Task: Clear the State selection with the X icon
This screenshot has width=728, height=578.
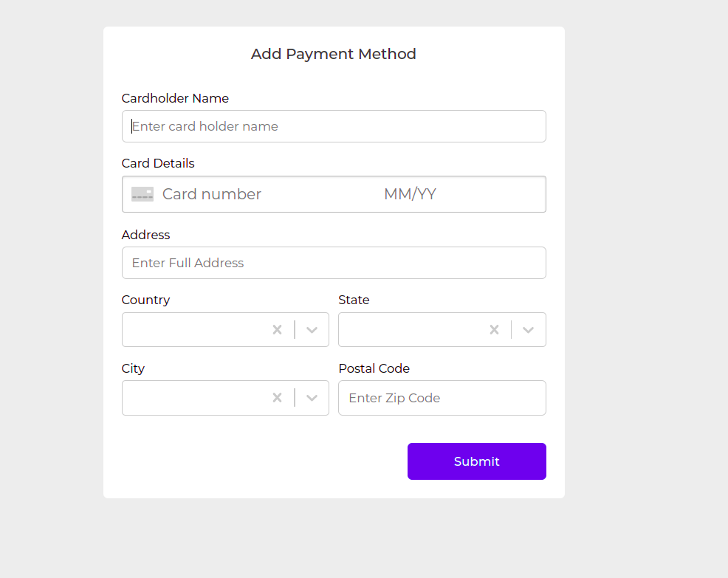Action: (x=494, y=330)
